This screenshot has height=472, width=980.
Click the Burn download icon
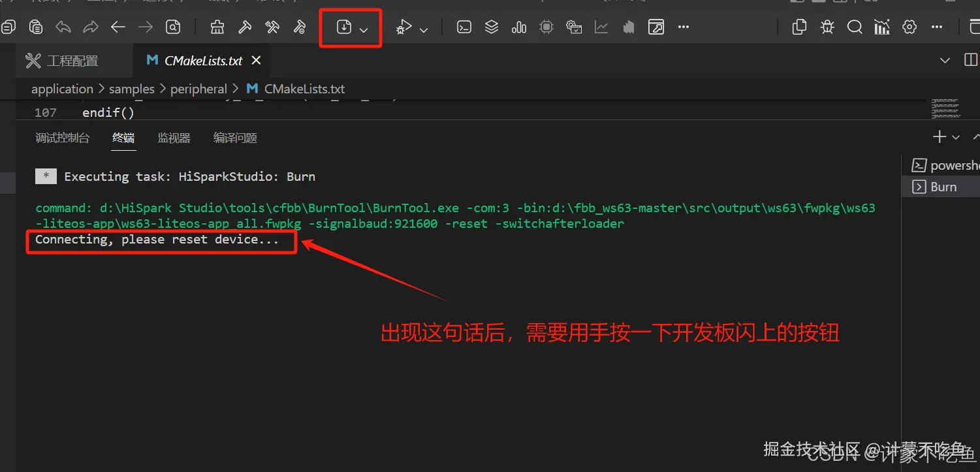click(x=344, y=27)
